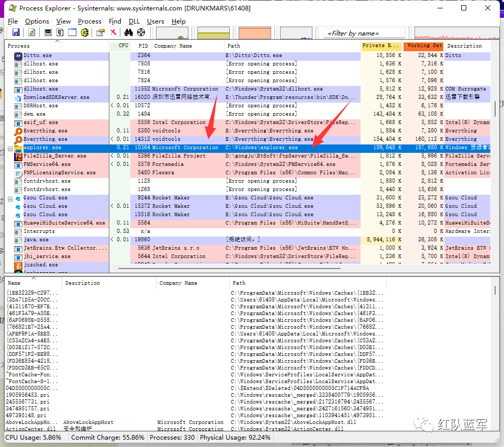The height and width of the screenshot is (447, 504).
Task: Click the HuaweiHiSuiteService64.exe process icon
Action: (18, 223)
